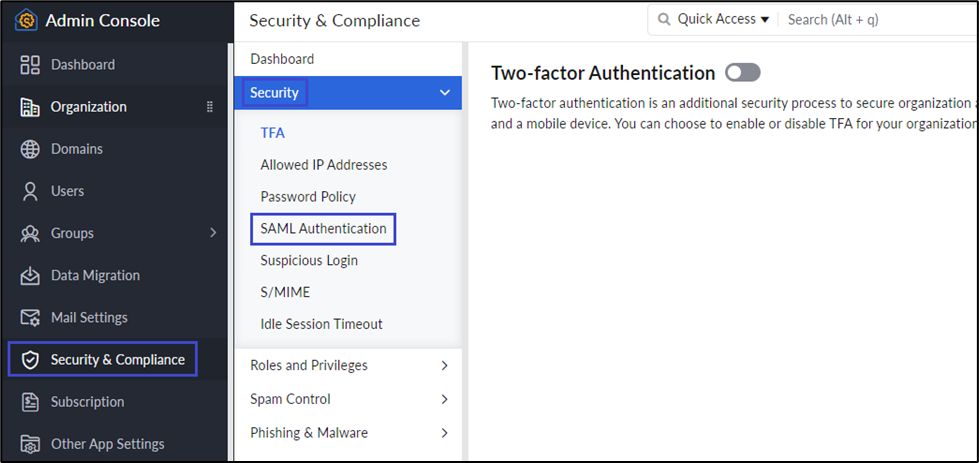This screenshot has width=979, height=463.
Task: Click the Organization building icon
Action: pyautogui.click(x=30, y=107)
